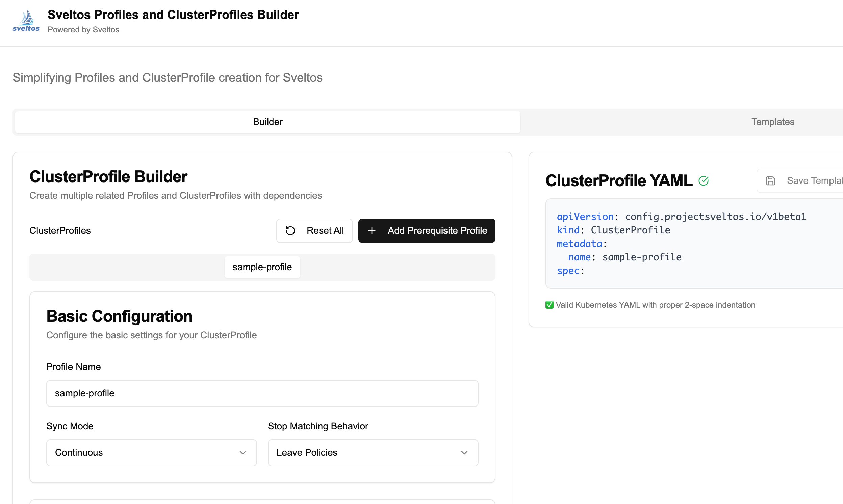
Task: Click the ClusterProfiles label above the profile list
Action: (60, 231)
